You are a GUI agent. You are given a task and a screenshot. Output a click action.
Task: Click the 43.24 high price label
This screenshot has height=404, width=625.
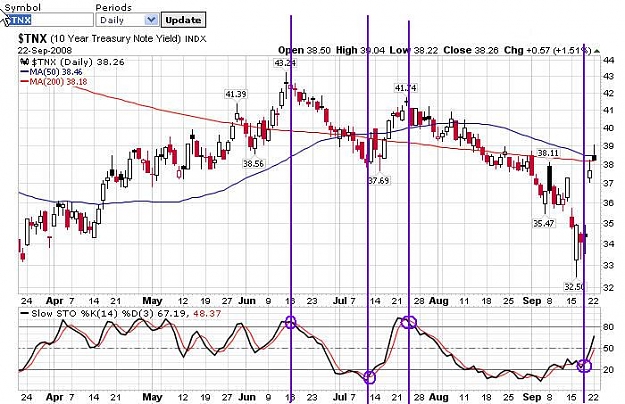[285, 63]
